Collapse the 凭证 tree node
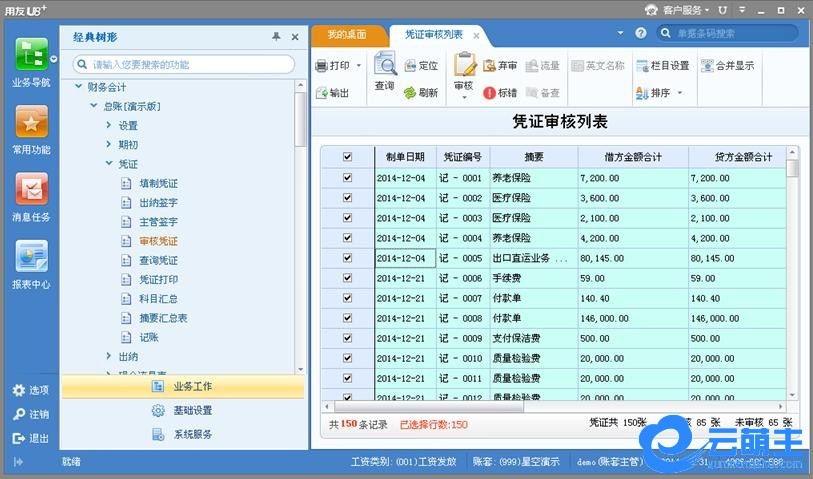The height and width of the screenshot is (479, 813). pyautogui.click(x=109, y=163)
